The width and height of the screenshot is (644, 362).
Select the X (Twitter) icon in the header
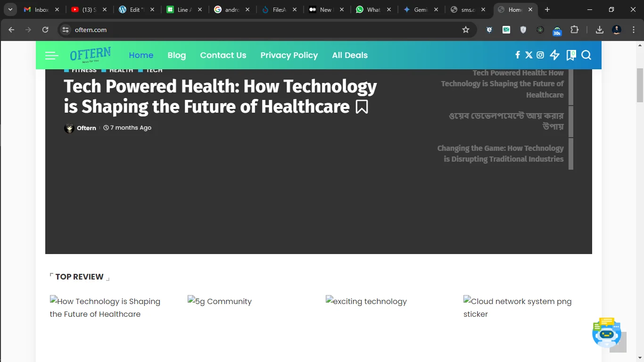pyautogui.click(x=528, y=55)
